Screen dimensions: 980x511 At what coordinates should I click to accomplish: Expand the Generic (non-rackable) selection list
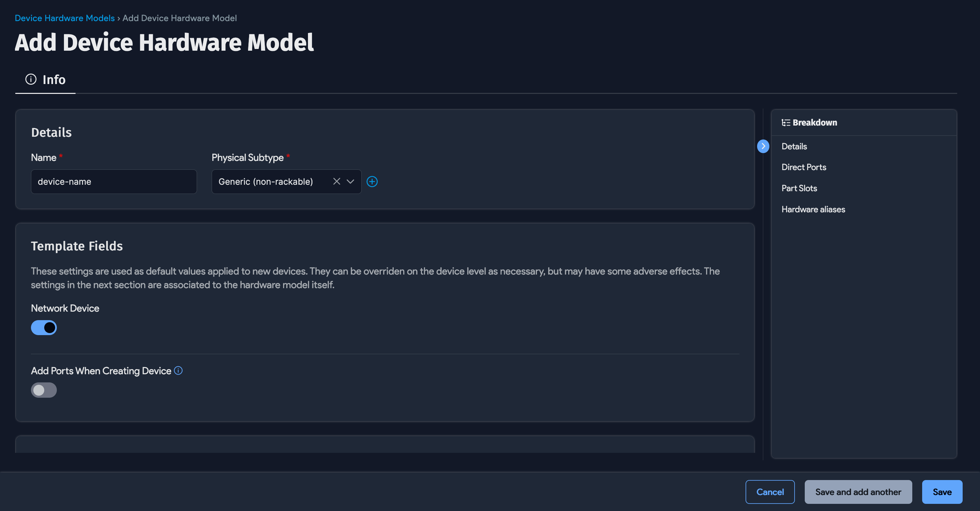coord(350,181)
